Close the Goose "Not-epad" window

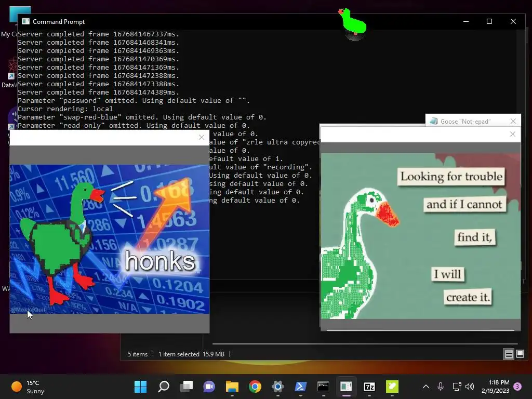pyautogui.click(x=513, y=121)
